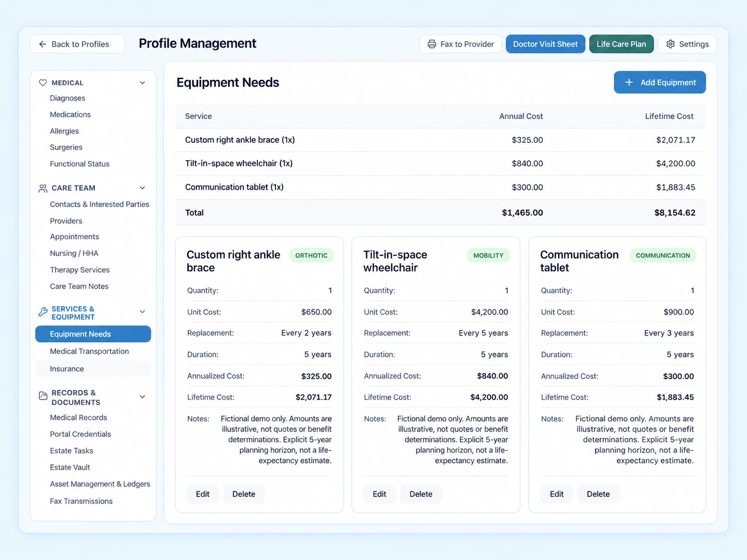Click the gear icon next to Settings
This screenshot has height=560, width=747.
pos(671,44)
